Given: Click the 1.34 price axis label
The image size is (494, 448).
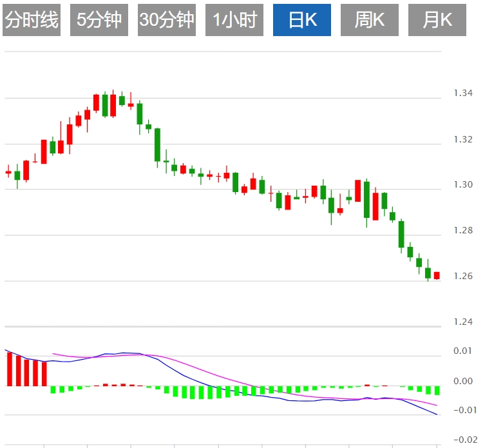Looking at the screenshot, I should point(463,93).
